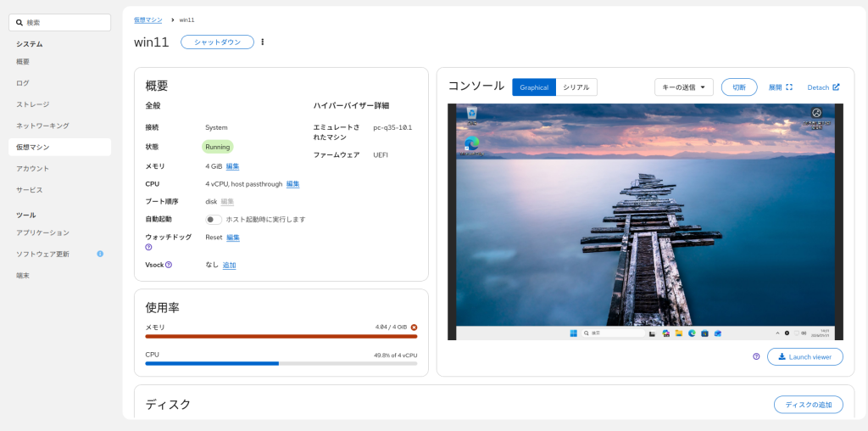This screenshot has height=431, width=868.
Task: Click the ソフトウェア更新 info badge icon
Action: 100,254
